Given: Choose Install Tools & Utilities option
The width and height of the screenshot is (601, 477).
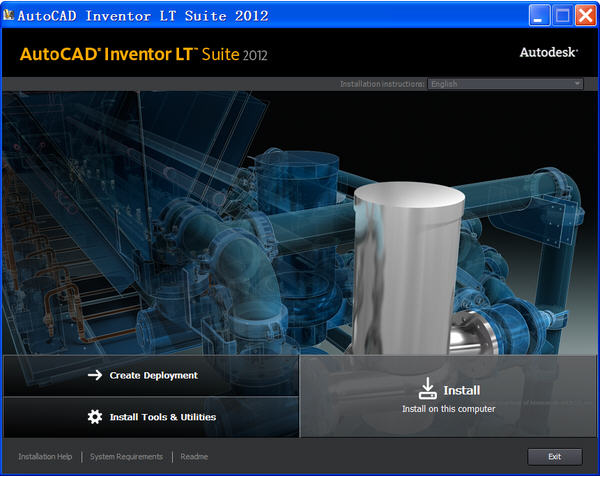Looking at the screenshot, I should click(151, 417).
